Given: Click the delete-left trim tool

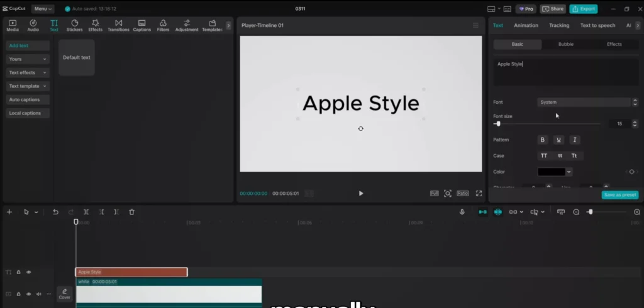Looking at the screenshot, I should 101,212.
